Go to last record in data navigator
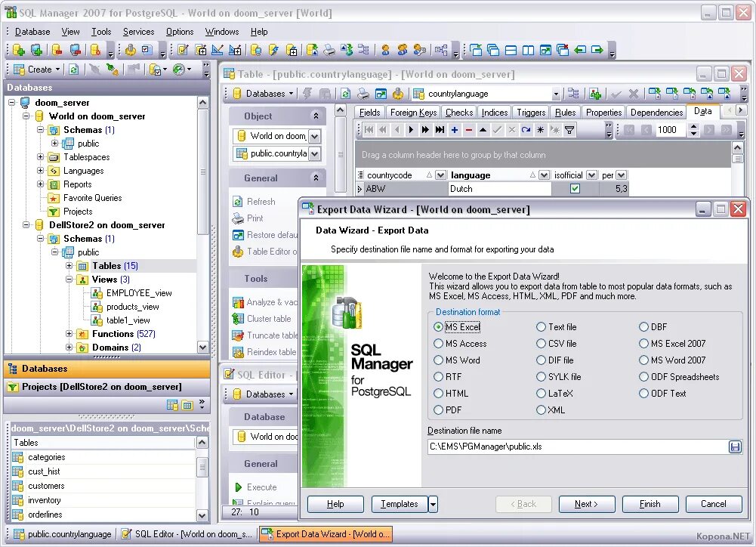The width and height of the screenshot is (756, 547). 440,129
